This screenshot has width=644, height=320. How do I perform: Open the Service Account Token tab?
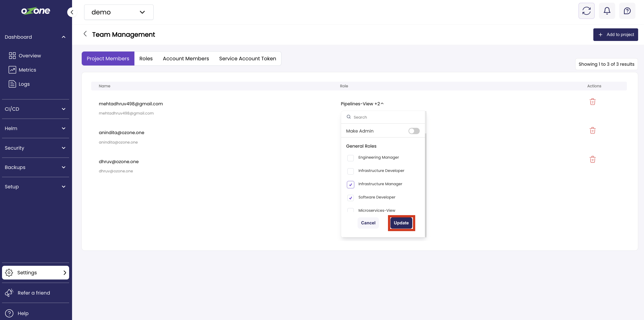tap(247, 59)
